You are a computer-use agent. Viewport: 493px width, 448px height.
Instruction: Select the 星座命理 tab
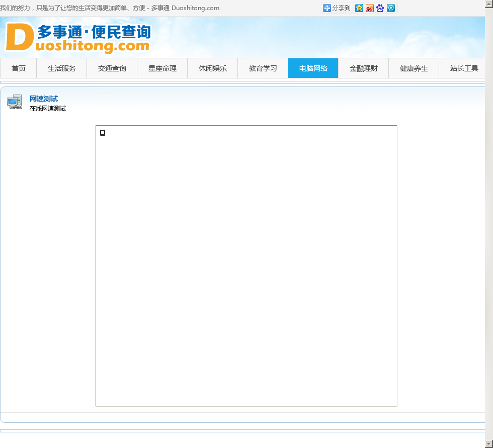(162, 68)
